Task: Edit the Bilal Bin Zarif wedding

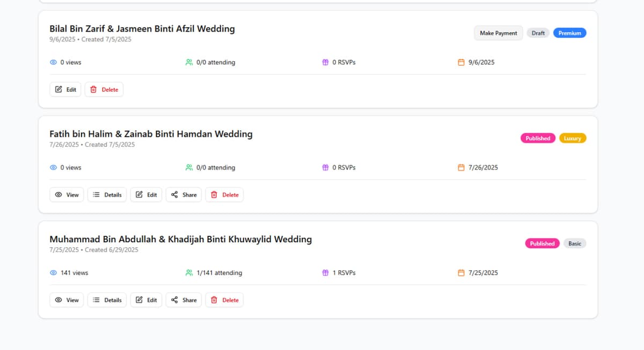Action: 65,90
